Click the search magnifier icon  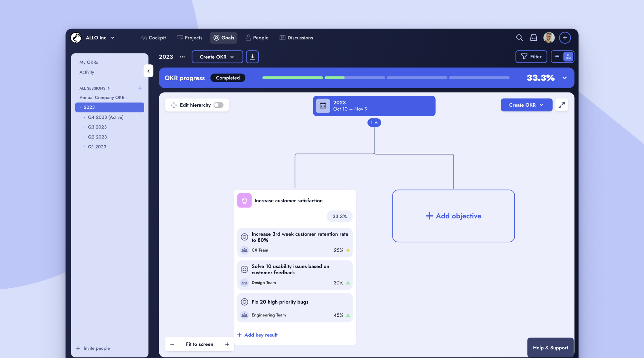click(x=519, y=38)
